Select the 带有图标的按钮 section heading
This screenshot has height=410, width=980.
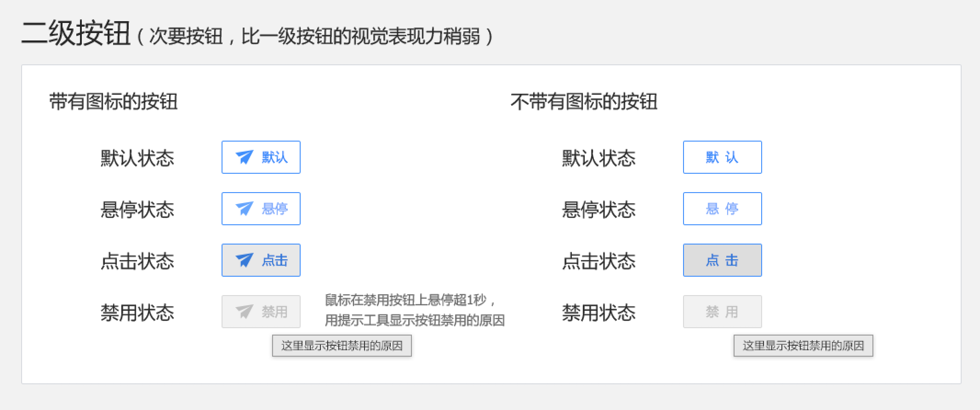(x=113, y=102)
